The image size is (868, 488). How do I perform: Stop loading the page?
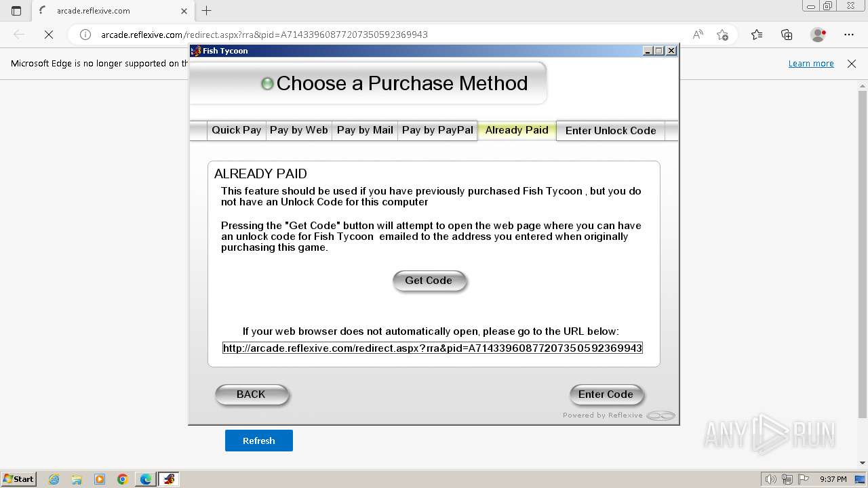point(49,35)
